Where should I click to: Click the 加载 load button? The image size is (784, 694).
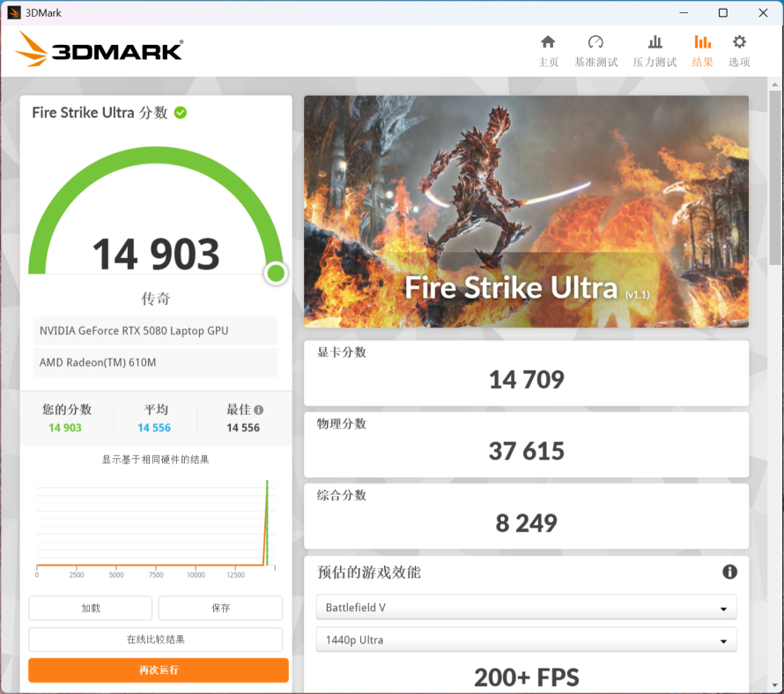(91, 608)
